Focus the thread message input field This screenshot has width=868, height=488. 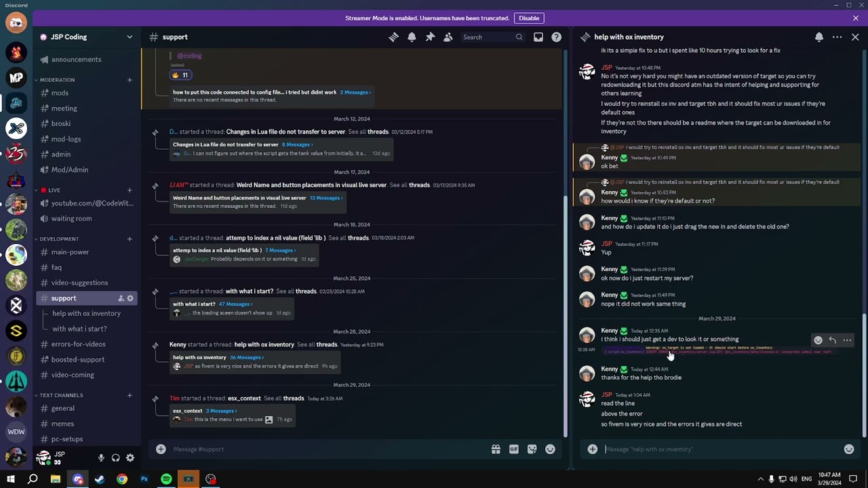tap(720, 449)
